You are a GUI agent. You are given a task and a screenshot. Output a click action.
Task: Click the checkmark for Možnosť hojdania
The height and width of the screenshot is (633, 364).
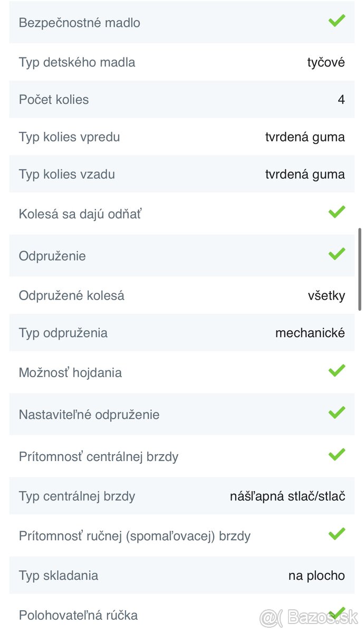pos(337,371)
